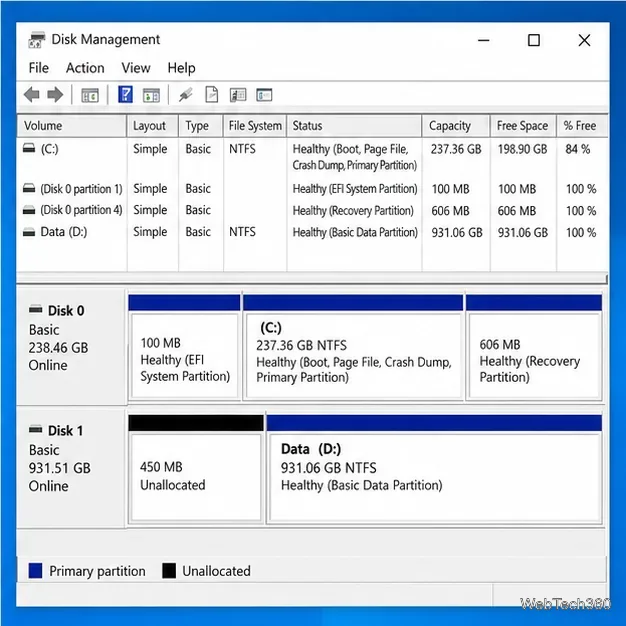Image resolution: width=626 pixels, height=626 pixels.
Task: Click the Back arrow toolbar icon
Action: point(32,95)
